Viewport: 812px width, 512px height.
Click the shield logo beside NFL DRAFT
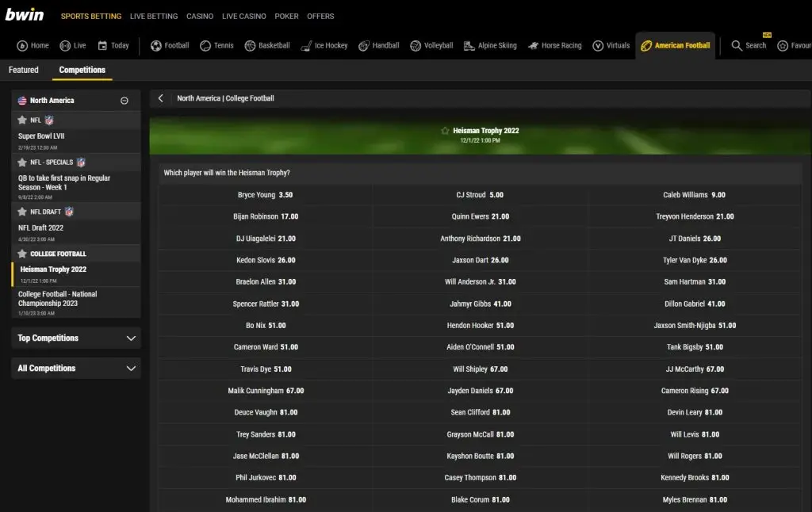69,212
